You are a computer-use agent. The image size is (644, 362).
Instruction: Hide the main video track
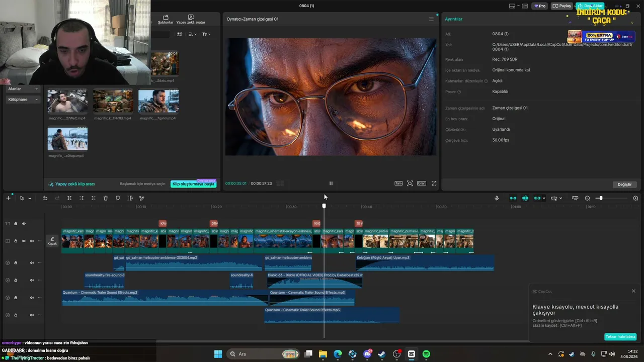(x=24, y=241)
